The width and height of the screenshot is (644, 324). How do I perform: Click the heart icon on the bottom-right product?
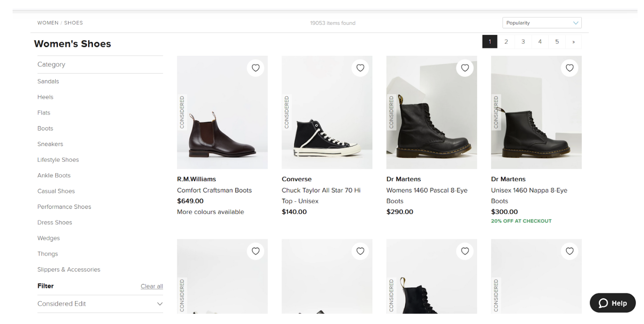(569, 251)
